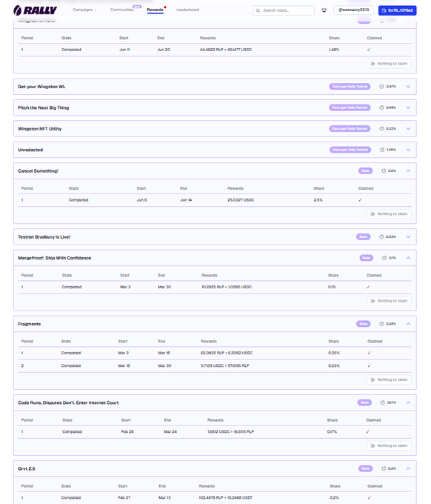The height and width of the screenshot is (504, 431).
Task: Expand the Wingston NFT Utility row
Action: [408, 128]
